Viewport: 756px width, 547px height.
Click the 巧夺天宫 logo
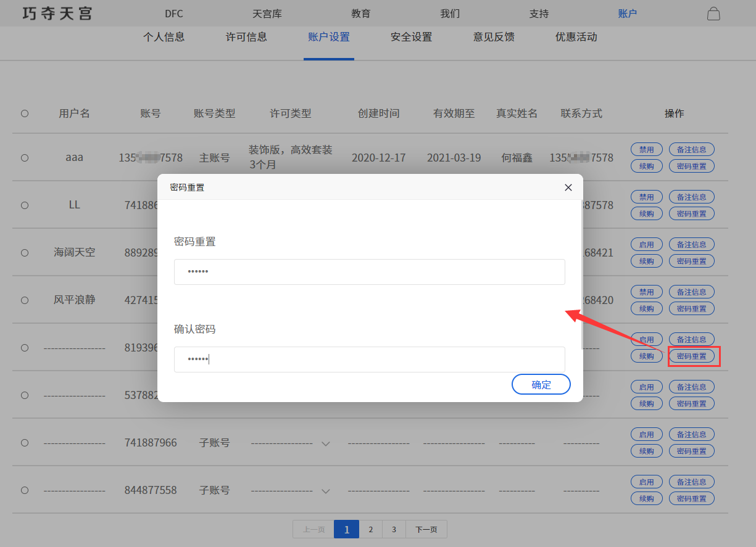pos(57,14)
